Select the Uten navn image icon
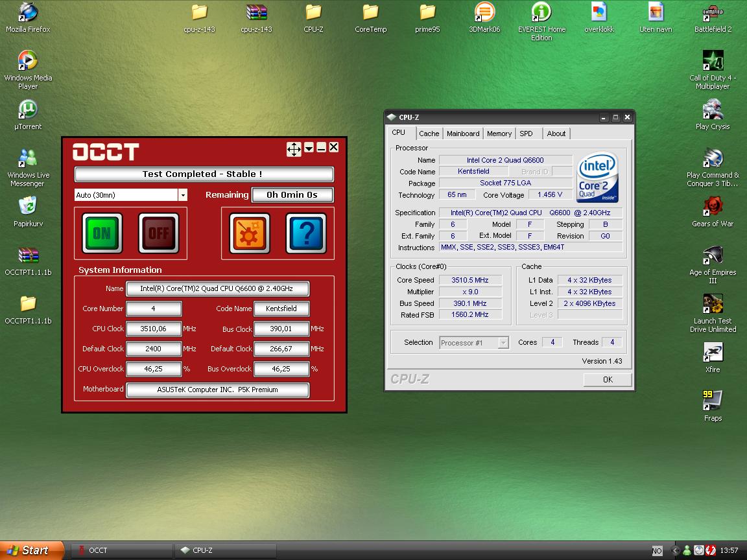Screen dimensions: 747x560 coord(656,17)
